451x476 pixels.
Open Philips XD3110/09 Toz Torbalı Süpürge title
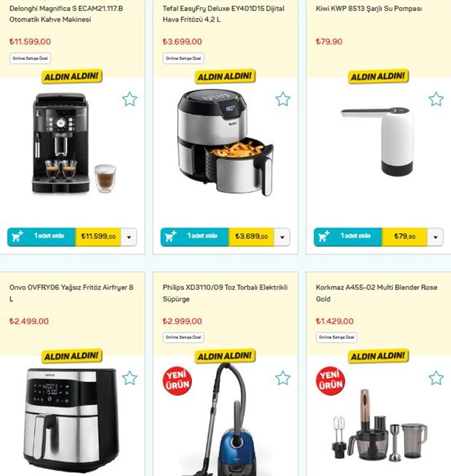225,293
